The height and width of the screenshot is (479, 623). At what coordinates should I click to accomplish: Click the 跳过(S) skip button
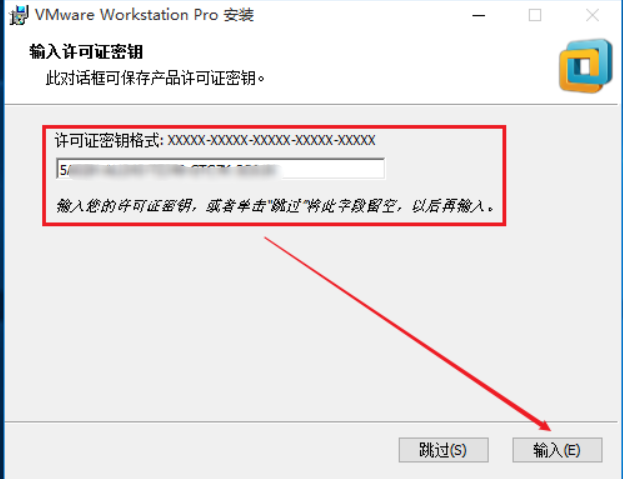coord(443,450)
